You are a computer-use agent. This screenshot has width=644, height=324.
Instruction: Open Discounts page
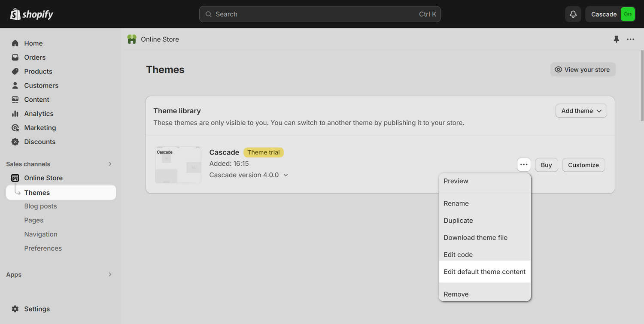[x=39, y=142]
